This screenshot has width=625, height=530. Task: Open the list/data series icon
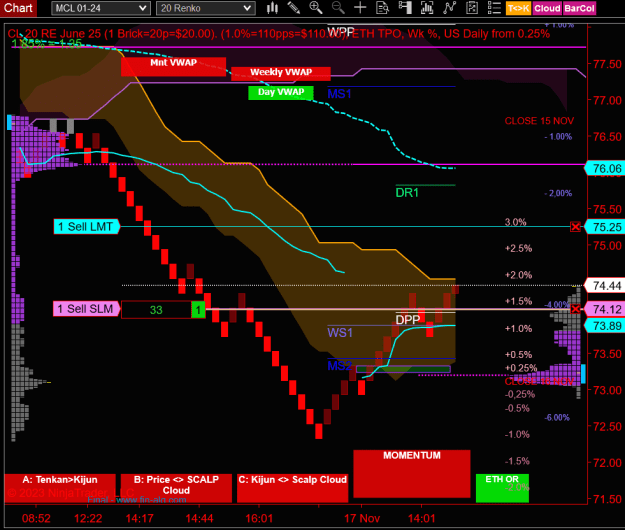pos(494,8)
